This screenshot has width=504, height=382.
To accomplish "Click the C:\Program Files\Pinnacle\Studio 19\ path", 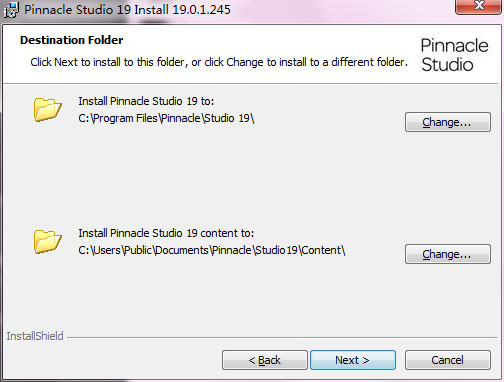I will [166, 118].
